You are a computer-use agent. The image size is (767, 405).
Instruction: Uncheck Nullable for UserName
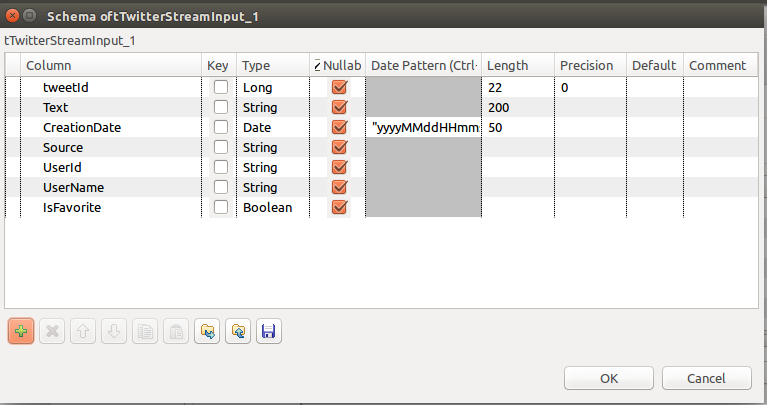click(339, 187)
